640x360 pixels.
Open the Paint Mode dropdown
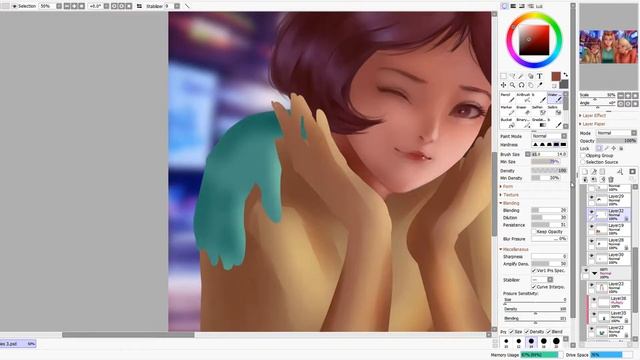tap(549, 136)
